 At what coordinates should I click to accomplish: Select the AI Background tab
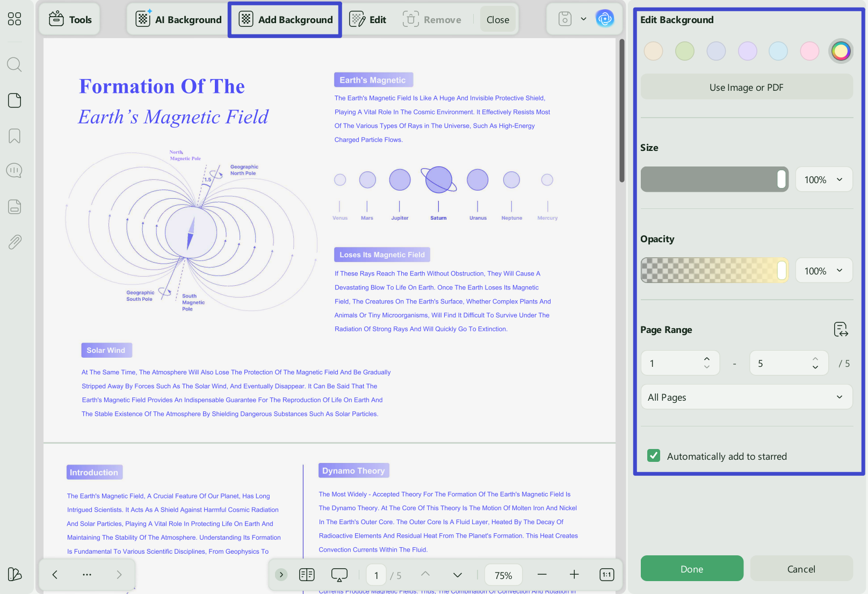point(178,20)
